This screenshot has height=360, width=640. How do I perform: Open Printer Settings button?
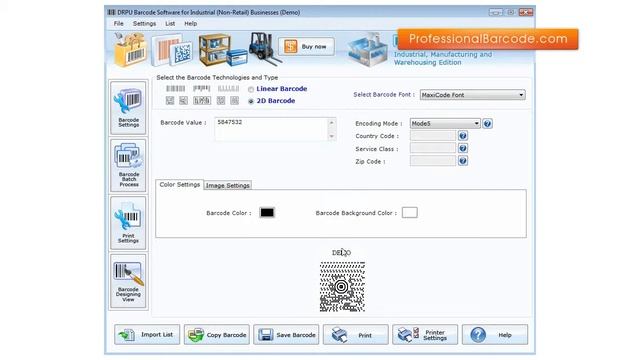pyautogui.click(x=425, y=335)
